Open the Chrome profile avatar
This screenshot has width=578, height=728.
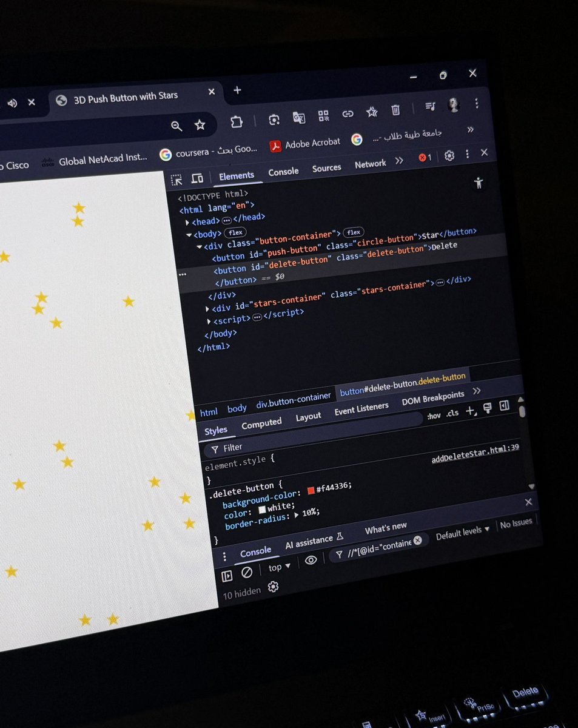point(454,105)
